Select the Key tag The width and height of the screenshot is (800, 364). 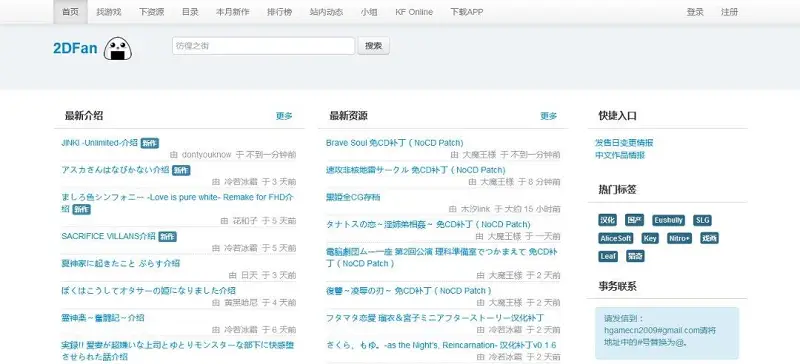pyautogui.click(x=650, y=238)
